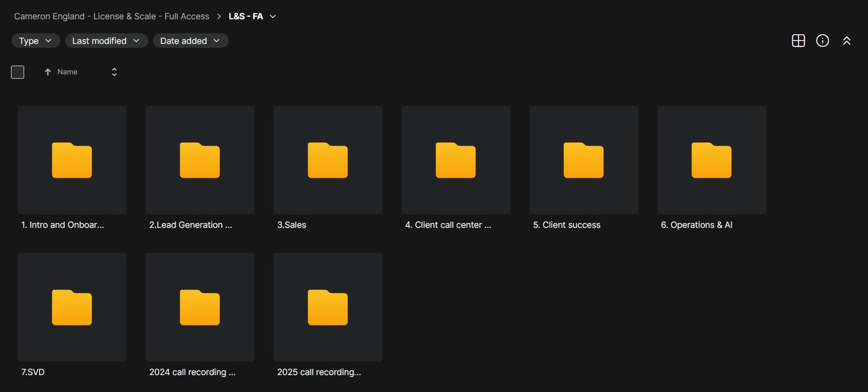Open the L&S - FA breadcrumb dropdown chevron

tap(273, 16)
